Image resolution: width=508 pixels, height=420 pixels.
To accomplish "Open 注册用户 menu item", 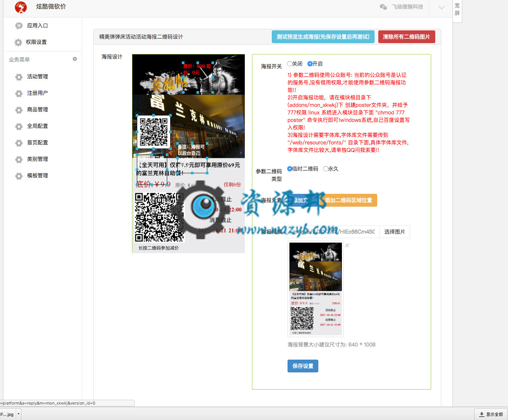I will pos(37,93).
